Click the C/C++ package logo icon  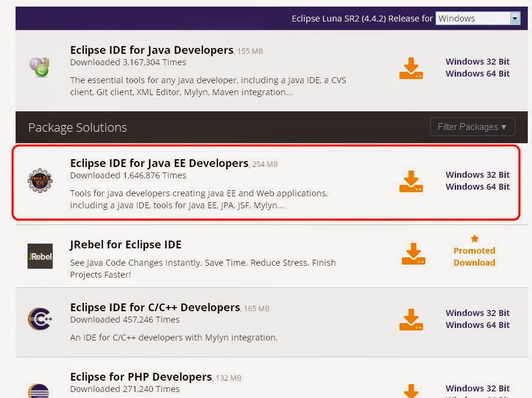[x=40, y=320]
